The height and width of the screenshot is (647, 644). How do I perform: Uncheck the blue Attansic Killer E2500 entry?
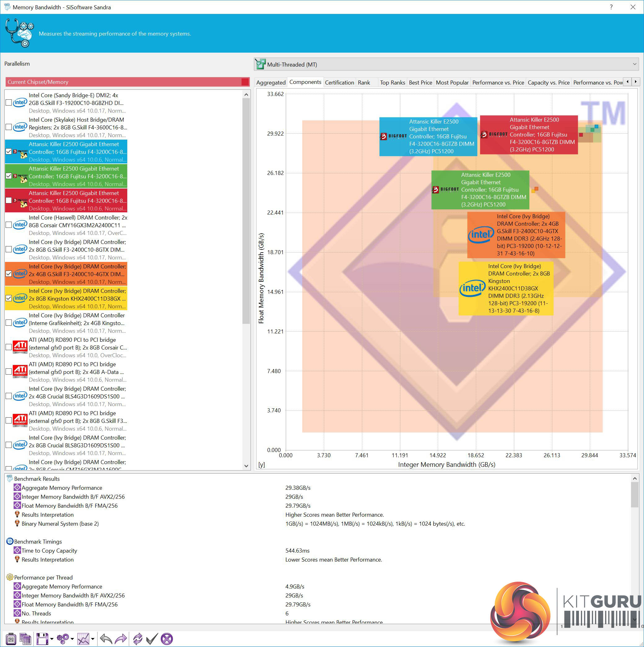pyautogui.click(x=9, y=151)
